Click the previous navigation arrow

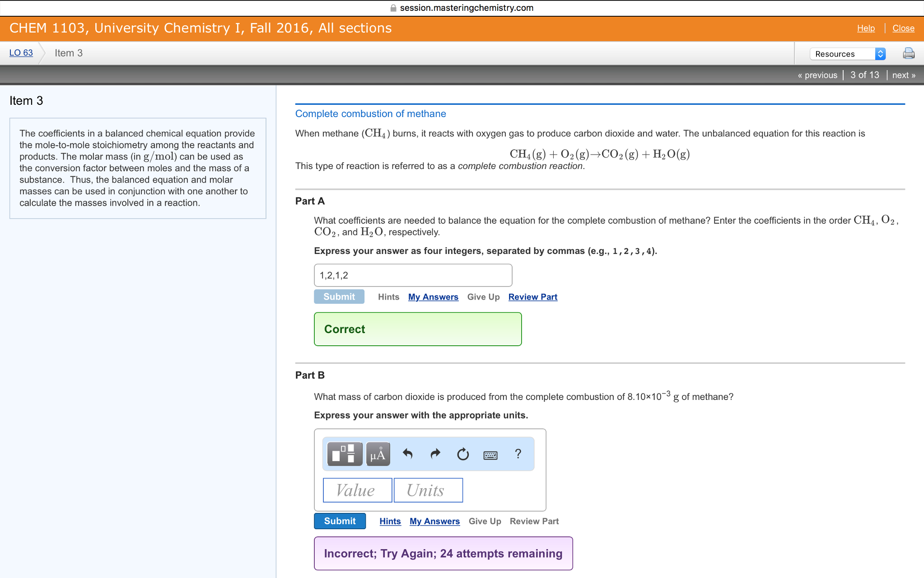815,75
